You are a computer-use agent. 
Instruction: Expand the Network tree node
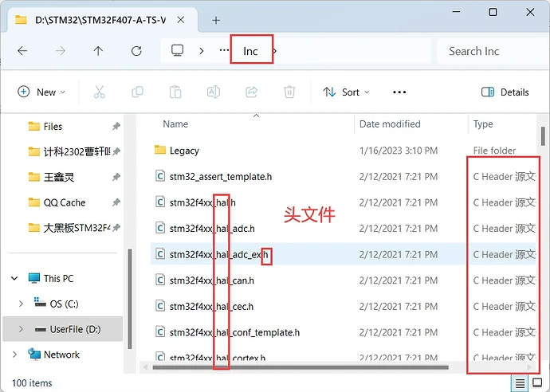click(15, 355)
